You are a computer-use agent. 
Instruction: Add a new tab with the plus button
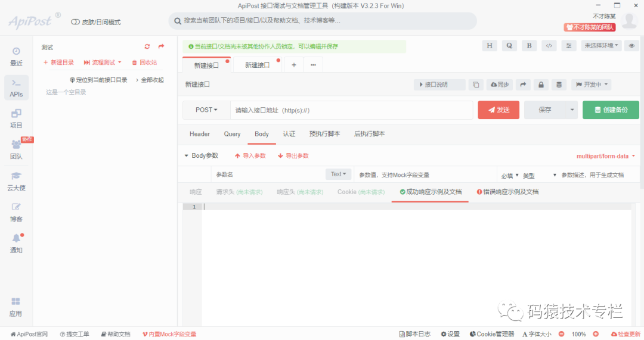(x=293, y=65)
